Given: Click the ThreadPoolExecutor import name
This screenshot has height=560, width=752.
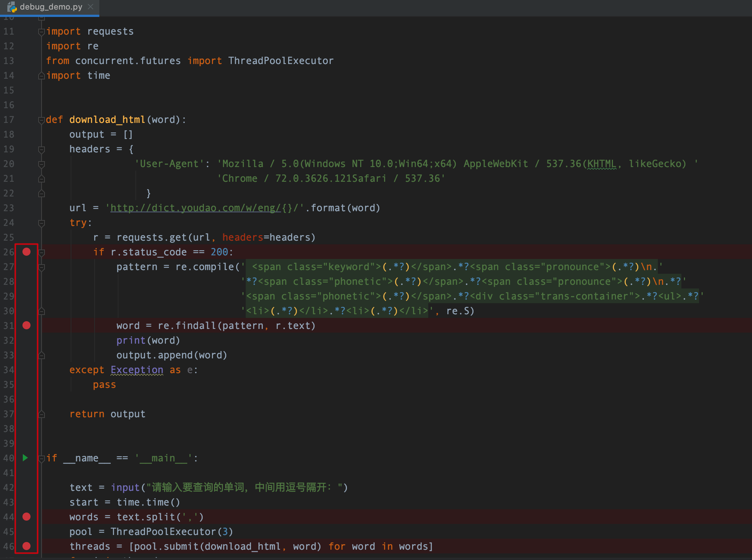Looking at the screenshot, I should pyautogui.click(x=281, y=61).
